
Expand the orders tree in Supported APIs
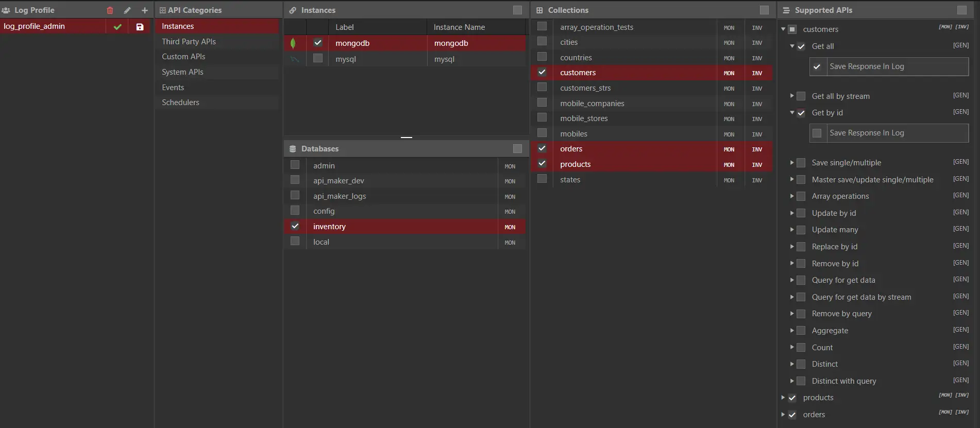783,414
